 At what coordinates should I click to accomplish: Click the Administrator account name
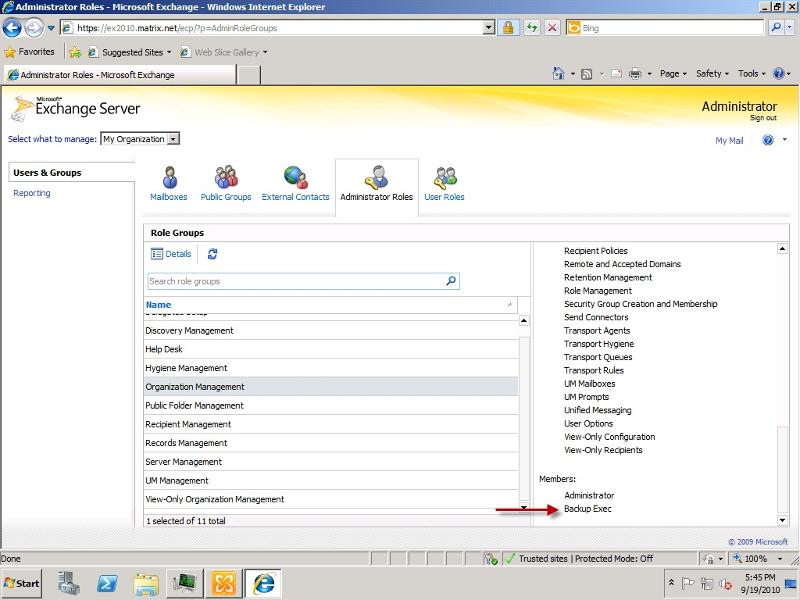tap(739, 106)
